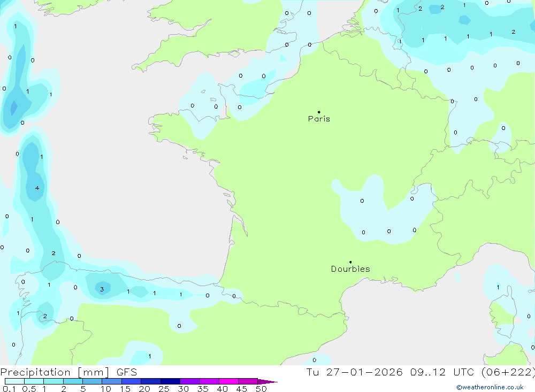Select the 2–5 mm legend color swatch

73,381
